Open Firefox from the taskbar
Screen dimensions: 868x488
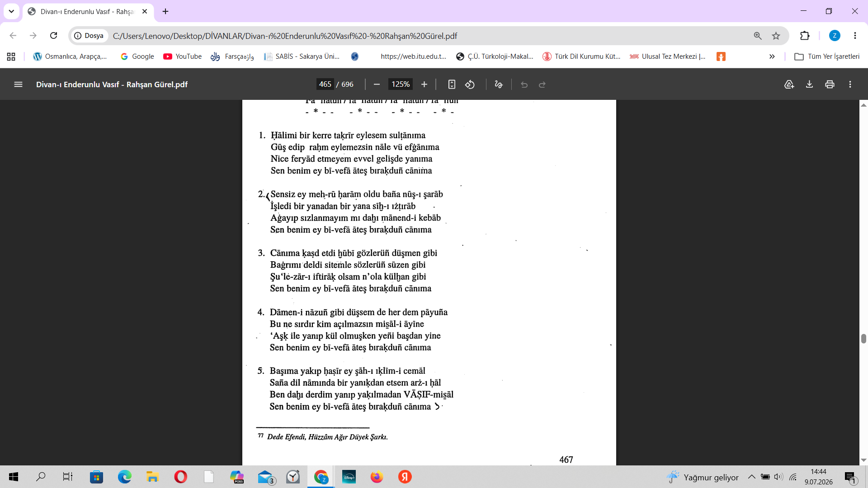pos(377,477)
